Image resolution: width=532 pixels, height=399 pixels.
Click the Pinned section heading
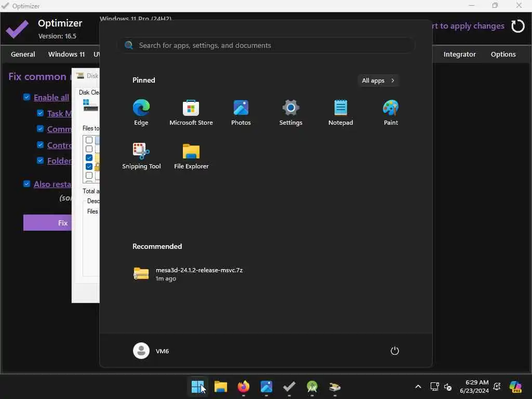click(x=143, y=80)
